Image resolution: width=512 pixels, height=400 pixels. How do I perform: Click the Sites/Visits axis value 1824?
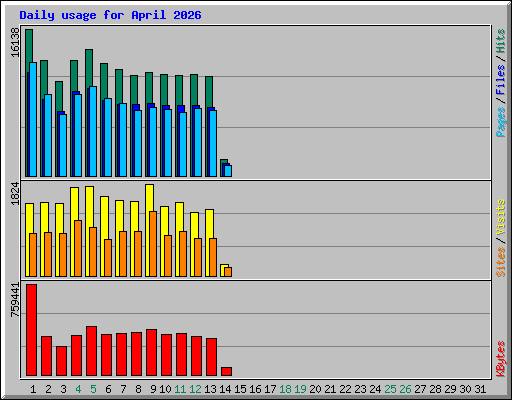click(15, 193)
